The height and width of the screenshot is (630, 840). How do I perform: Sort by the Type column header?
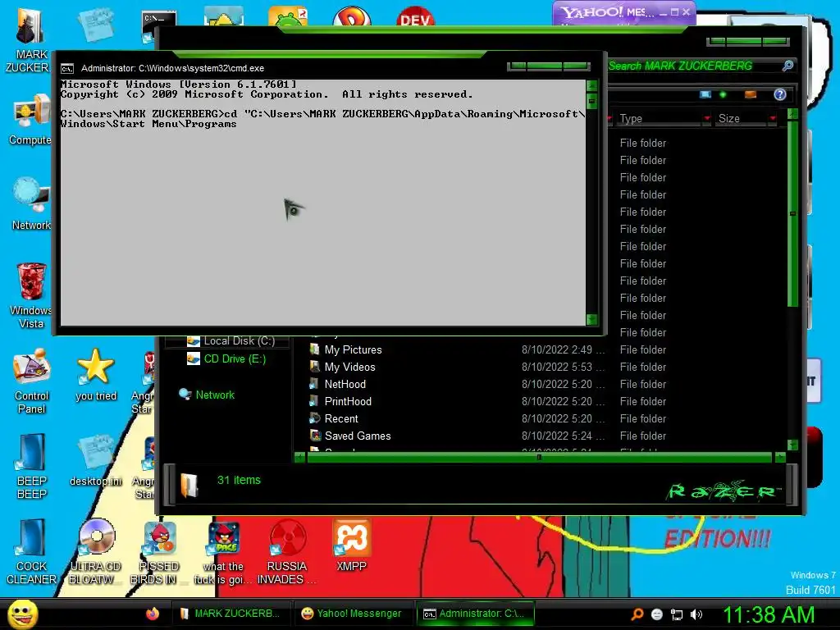click(x=659, y=118)
